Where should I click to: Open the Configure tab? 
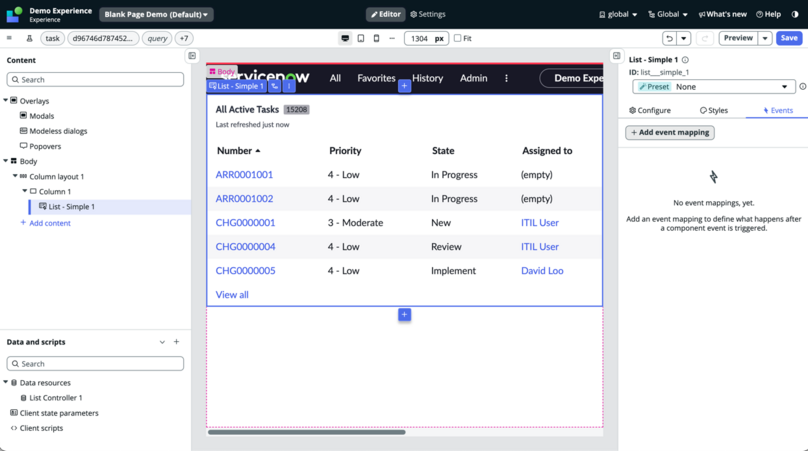650,110
